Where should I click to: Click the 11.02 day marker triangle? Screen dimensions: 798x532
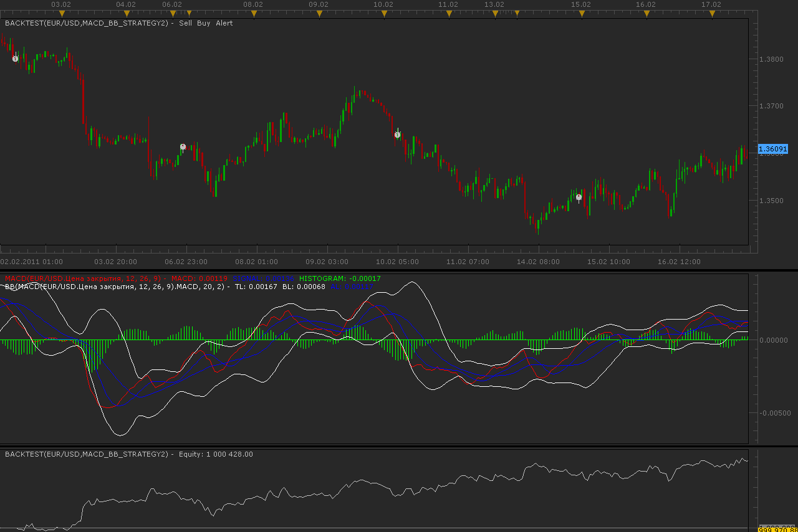(x=449, y=13)
